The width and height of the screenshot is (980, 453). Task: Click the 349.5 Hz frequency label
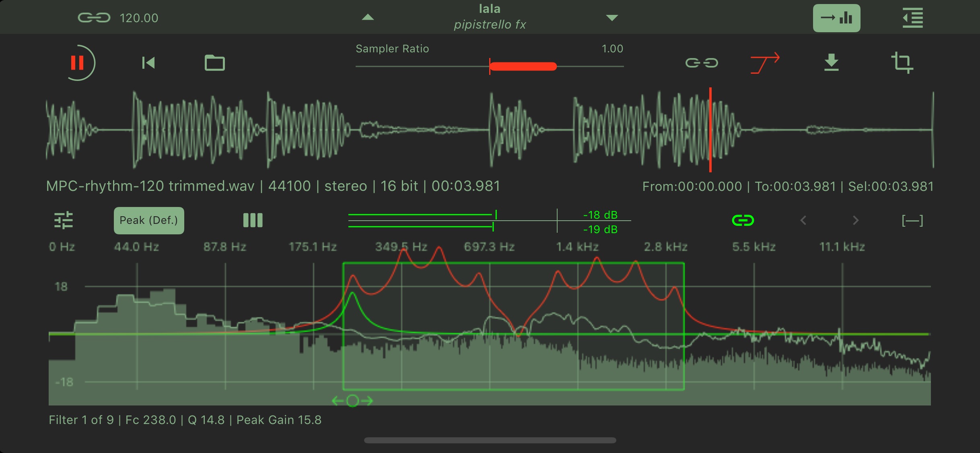pos(401,246)
